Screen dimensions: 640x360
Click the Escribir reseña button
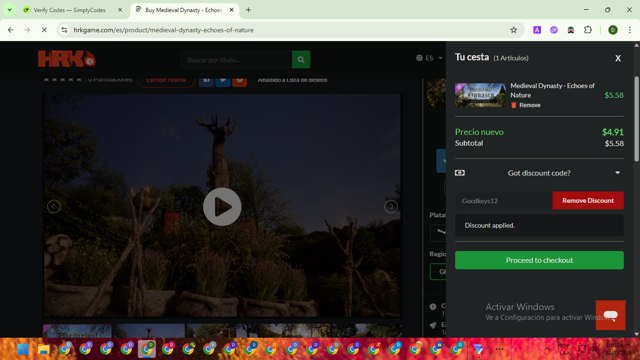(x=166, y=80)
